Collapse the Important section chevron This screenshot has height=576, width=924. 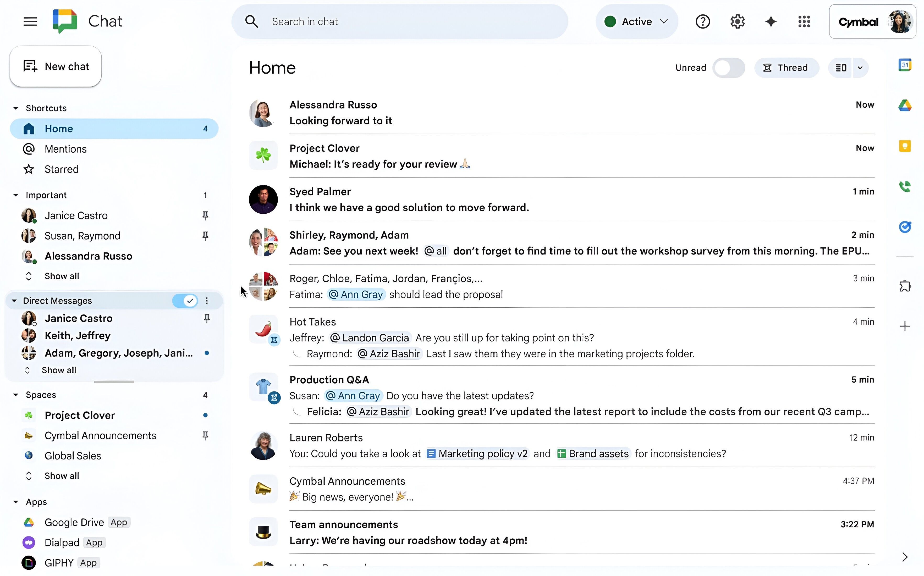[15, 195]
